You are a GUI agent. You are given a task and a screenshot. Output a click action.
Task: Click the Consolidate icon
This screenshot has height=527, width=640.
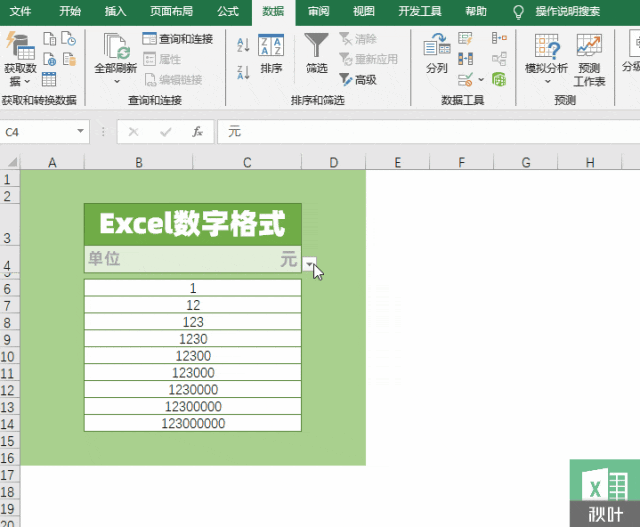499,38
